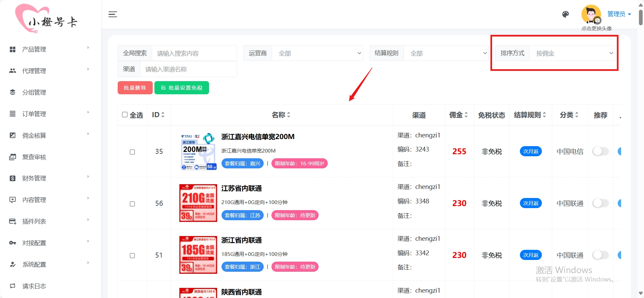Click 次月返 badge for ID 56
Image resolution: width=644 pixels, height=298 pixels.
[531, 203]
